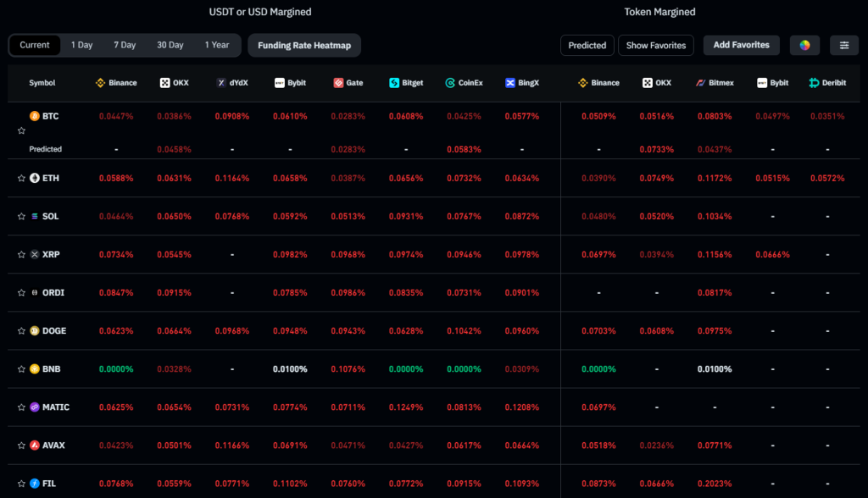Star the MATIC row as favorite
Viewport: 868px width, 498px height.
tap(22, 407)
